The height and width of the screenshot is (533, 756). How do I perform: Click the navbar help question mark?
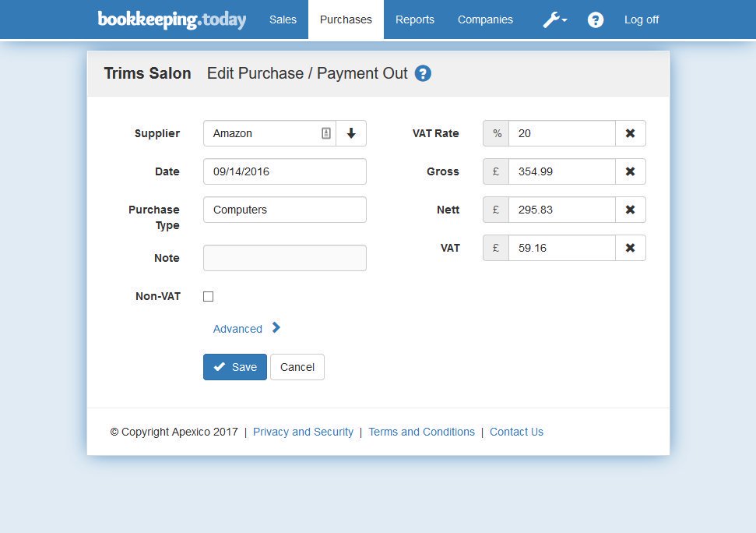pos(596,19)
